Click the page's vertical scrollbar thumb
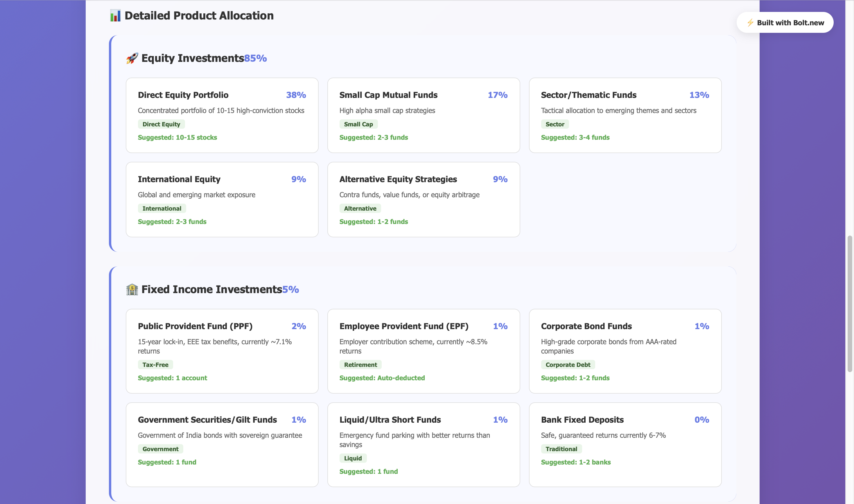 coord(850,303)
